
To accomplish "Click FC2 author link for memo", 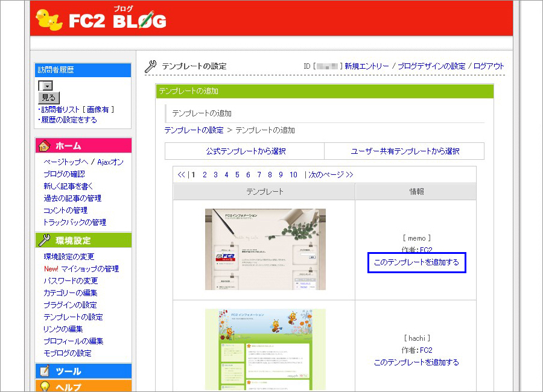I will tap(426, 250).
